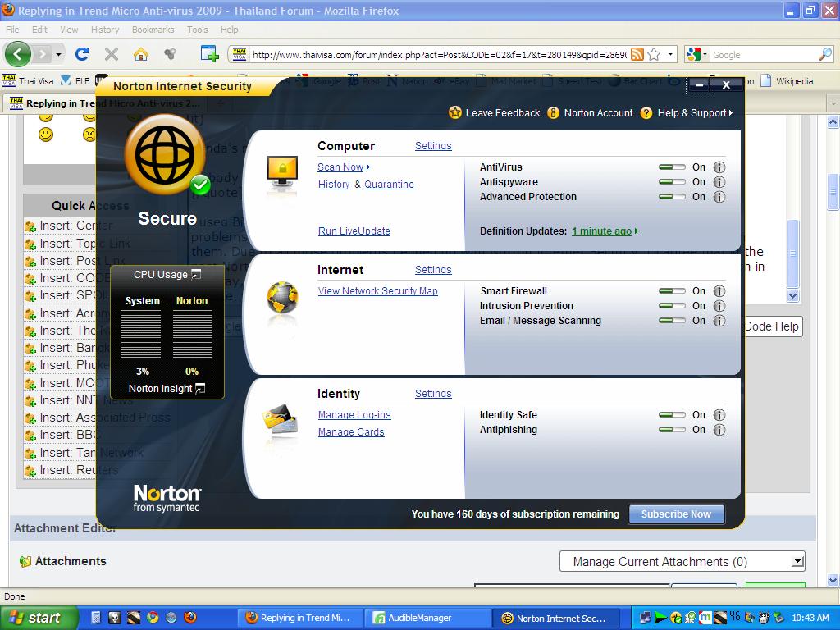
Task: Click the AntiVirus info icon
Action: [719, 167]
